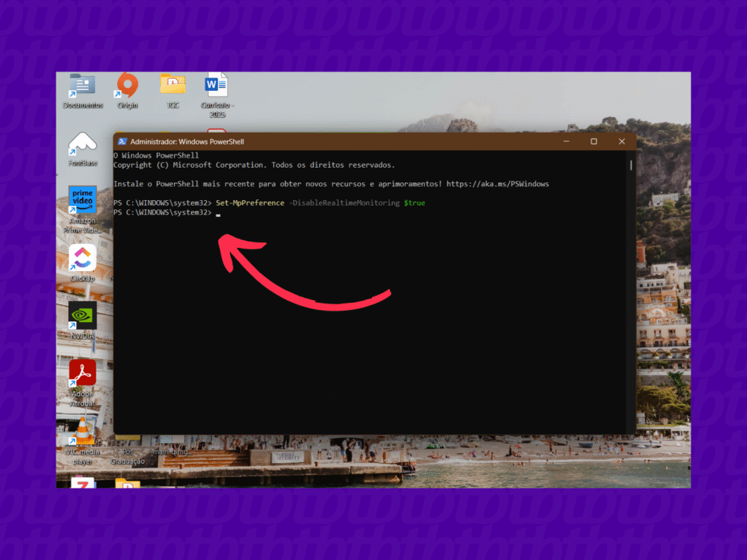Click the $true value in the command
This screenshot has width=747, height=560.
pos(414,203)
